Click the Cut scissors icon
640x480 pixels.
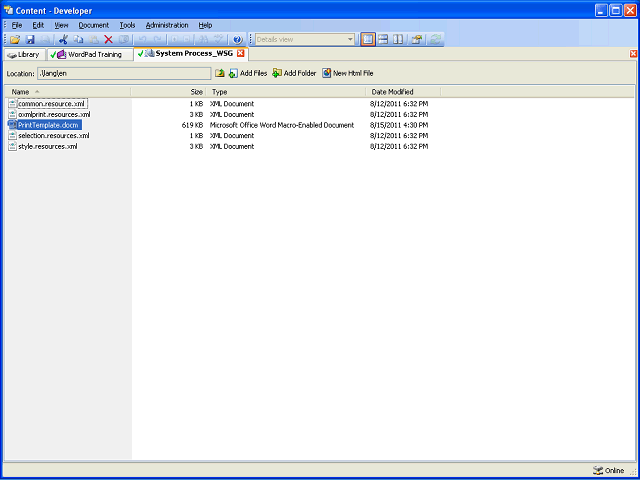[x=63, y=40]
